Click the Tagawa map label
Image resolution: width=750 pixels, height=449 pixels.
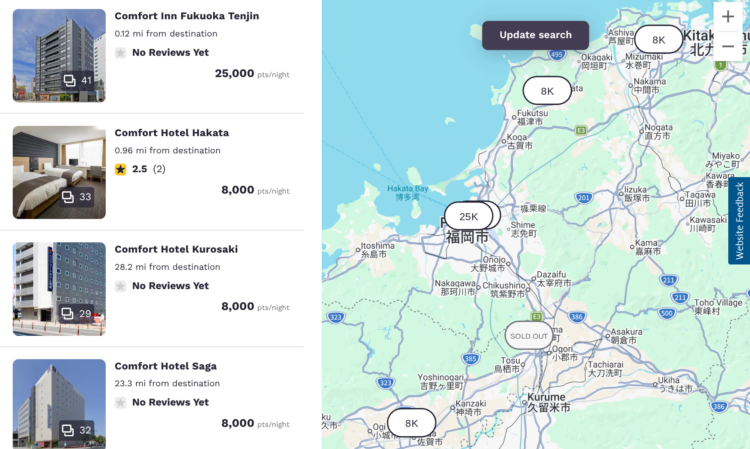click(700, 199)
